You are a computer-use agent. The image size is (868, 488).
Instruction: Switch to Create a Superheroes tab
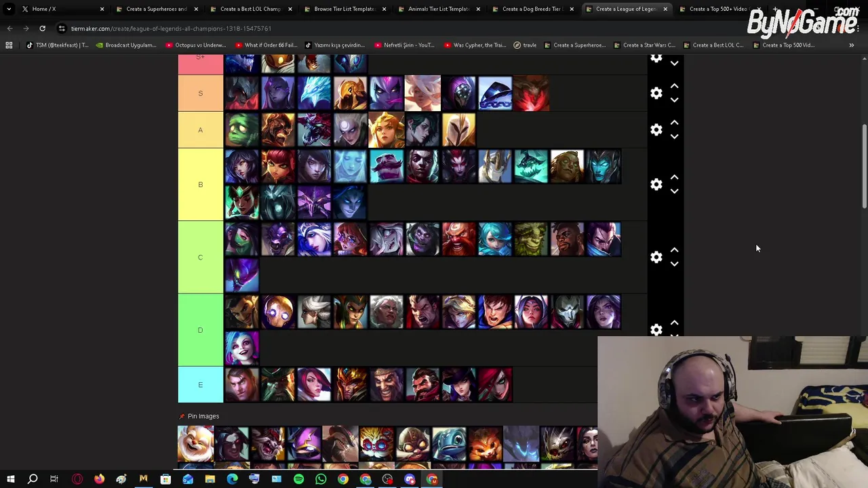156,9
